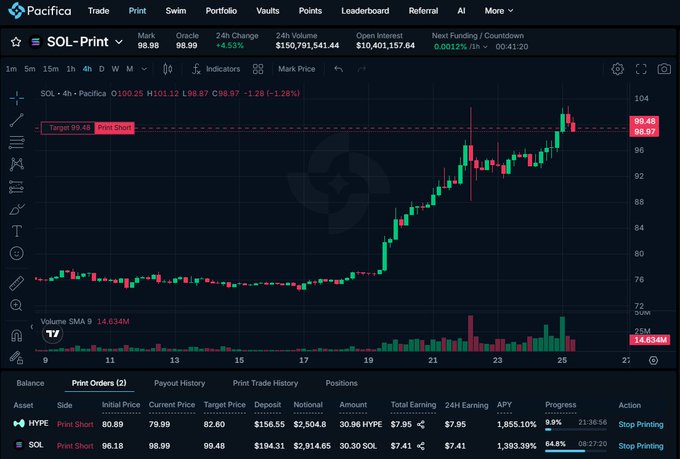The width and height of the screenshot is (680, 459).
Task: Open the Leaderboard page
Action: [x=365, y=10]
